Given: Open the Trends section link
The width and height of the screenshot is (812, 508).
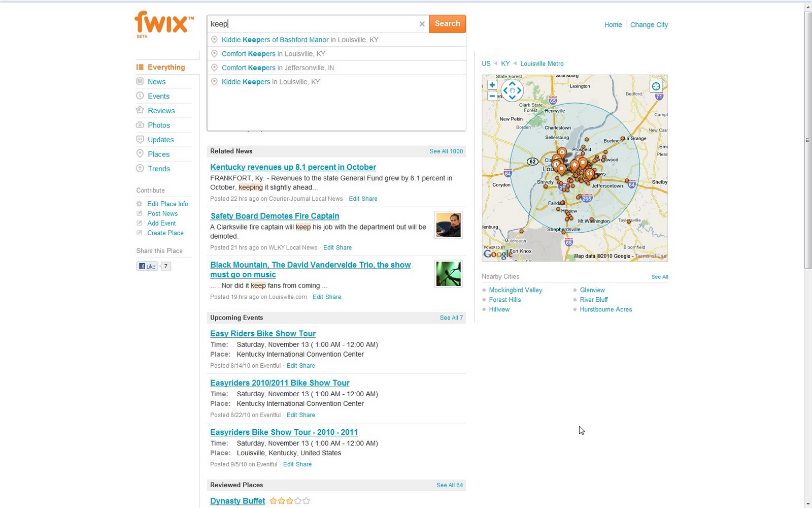Looking at the screenshot, I should coord(159,169).
